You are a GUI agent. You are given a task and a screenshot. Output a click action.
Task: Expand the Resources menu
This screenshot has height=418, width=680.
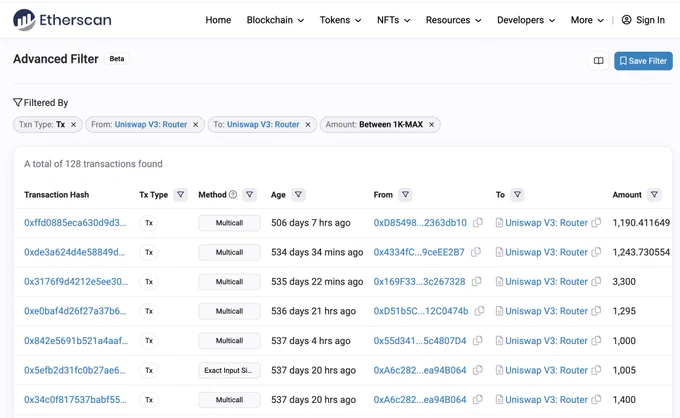coord(453,20)
